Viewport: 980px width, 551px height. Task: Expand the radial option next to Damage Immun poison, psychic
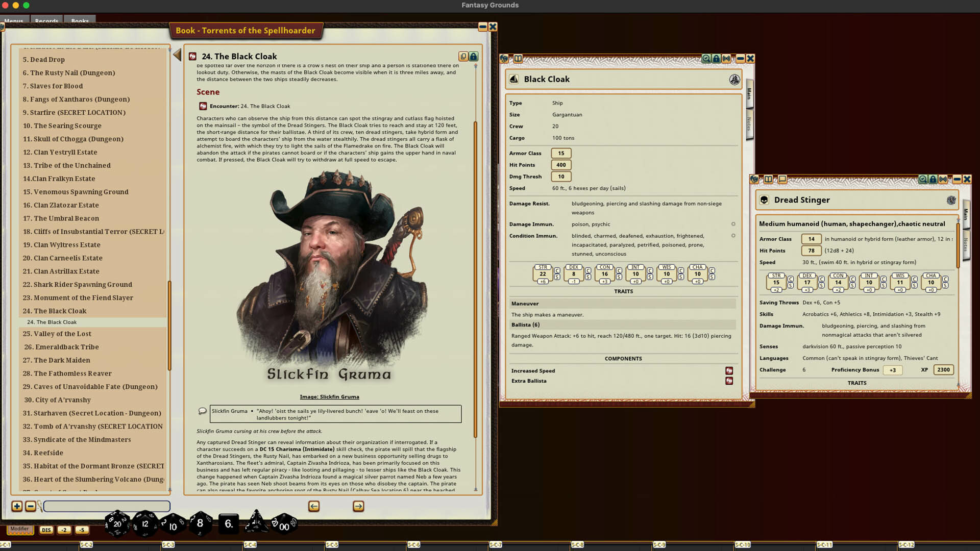point(733,224)
